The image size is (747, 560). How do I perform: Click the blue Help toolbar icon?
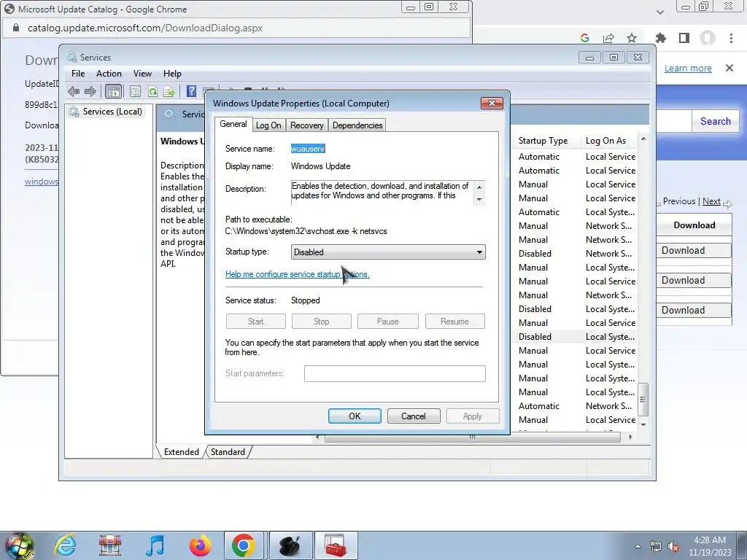click(191, 91)
